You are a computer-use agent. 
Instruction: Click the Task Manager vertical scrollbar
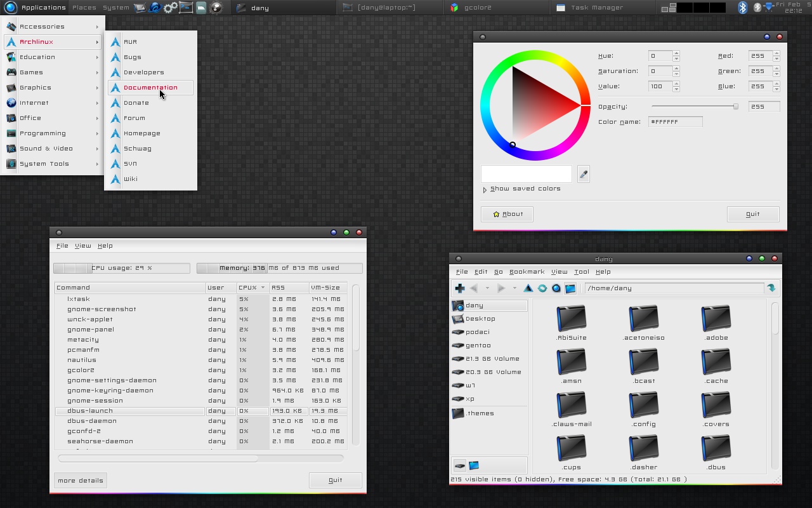coord(356,317)
